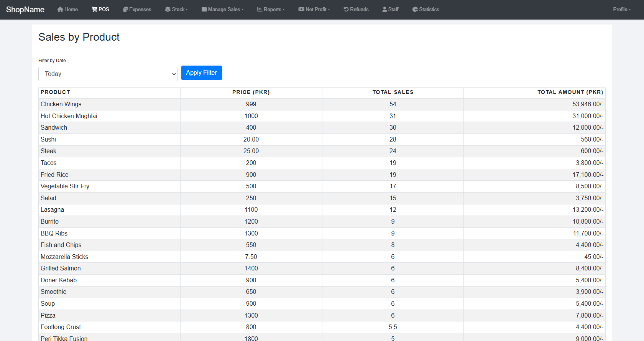Click the POS shopping cart icon

94,9
